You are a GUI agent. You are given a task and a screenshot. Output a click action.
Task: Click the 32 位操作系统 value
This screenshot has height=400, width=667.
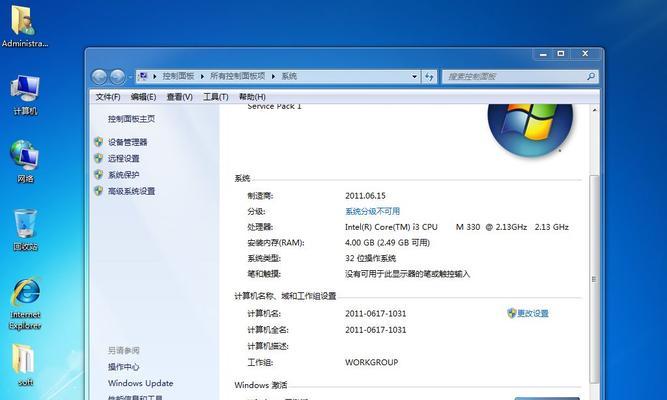pos(370,258)
